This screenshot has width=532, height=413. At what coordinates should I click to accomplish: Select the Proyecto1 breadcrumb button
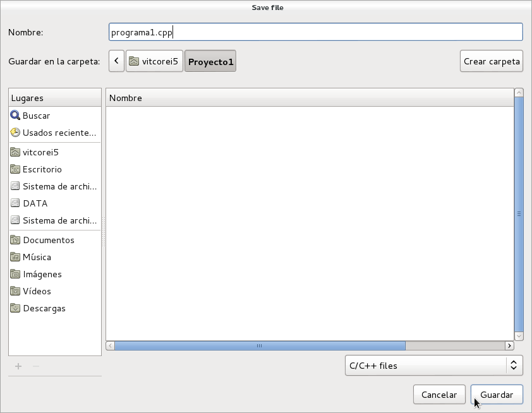tap(210, 61)
